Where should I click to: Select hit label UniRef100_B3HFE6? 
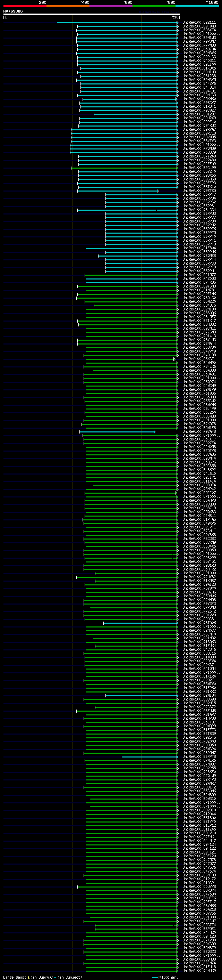(199, 898)
